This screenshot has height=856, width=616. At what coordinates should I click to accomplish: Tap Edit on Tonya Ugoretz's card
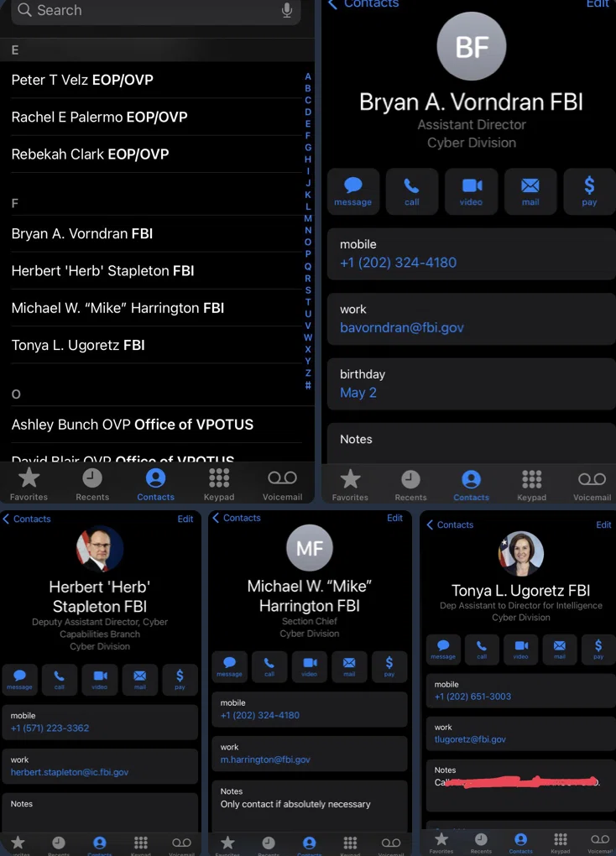pos(603,525)
